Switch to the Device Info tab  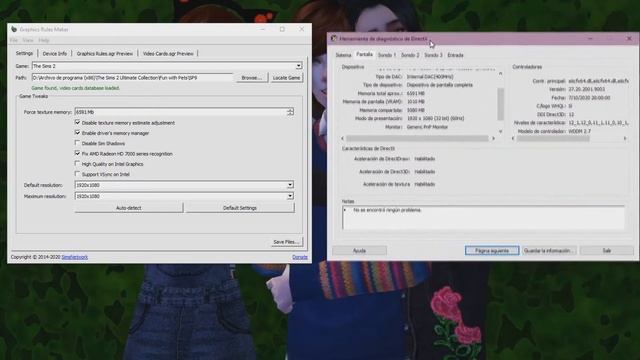pyautogui.click(x=55, y=53)
